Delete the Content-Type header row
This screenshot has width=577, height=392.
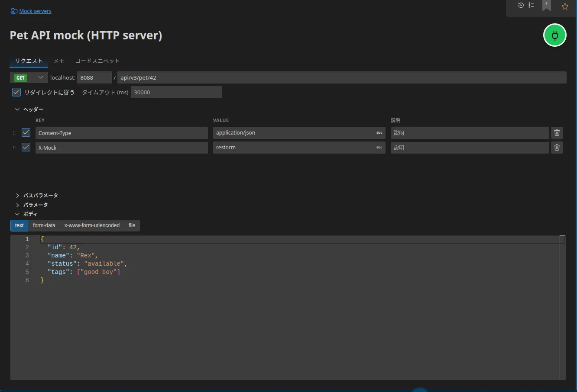(557, 133)
